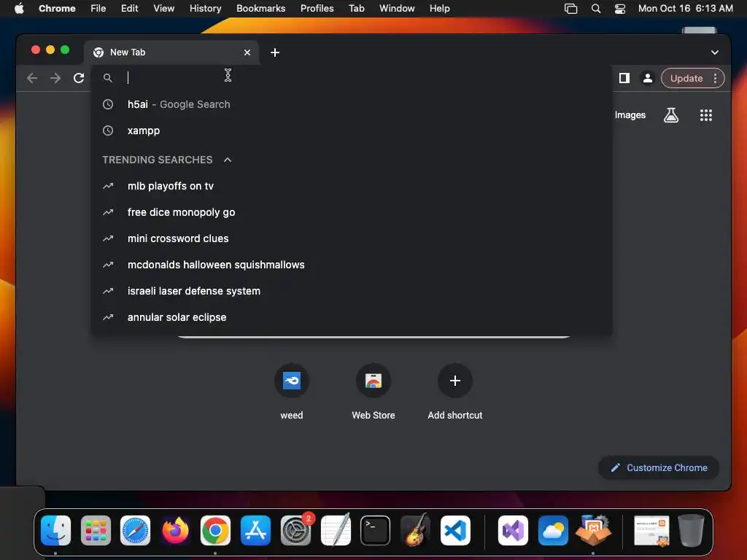The width and height of the screenshot is (747, 560).
Task: Open the Tab menu
Action: [x=356, y=9]
